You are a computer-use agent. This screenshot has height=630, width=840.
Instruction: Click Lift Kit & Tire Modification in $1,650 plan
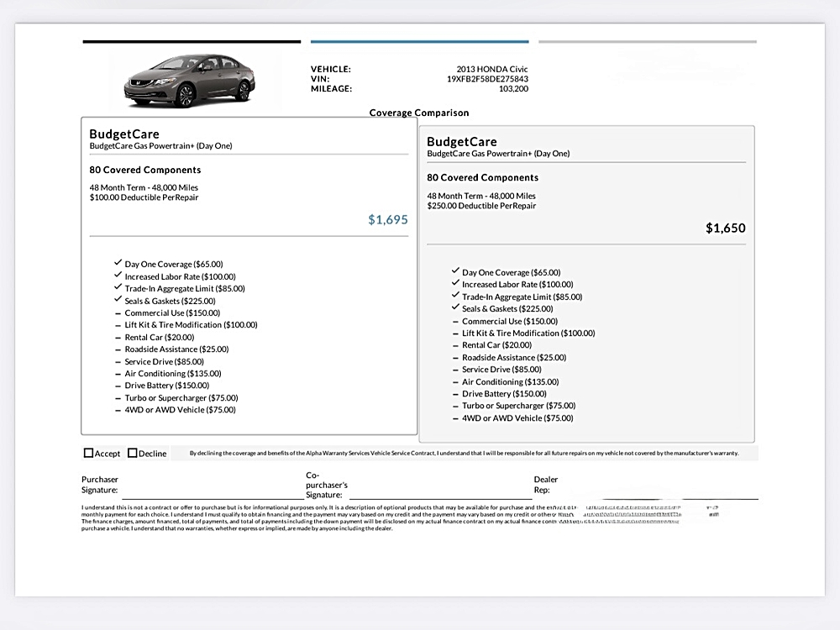[x=528, y=333]
